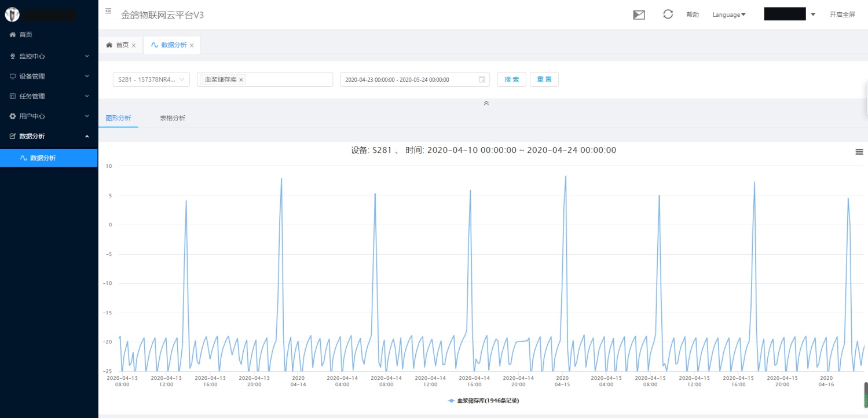The width and height of the screenshot is (868, 418).
Task: Collapse the sidebar with the hamburger icon
Action: click(x=108, y=11)
